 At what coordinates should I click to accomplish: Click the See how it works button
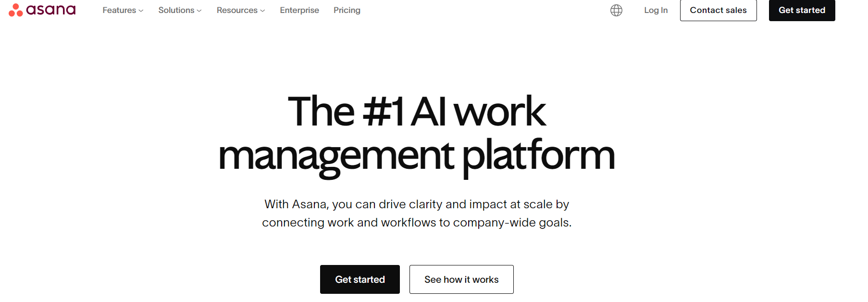click(461, 279)
